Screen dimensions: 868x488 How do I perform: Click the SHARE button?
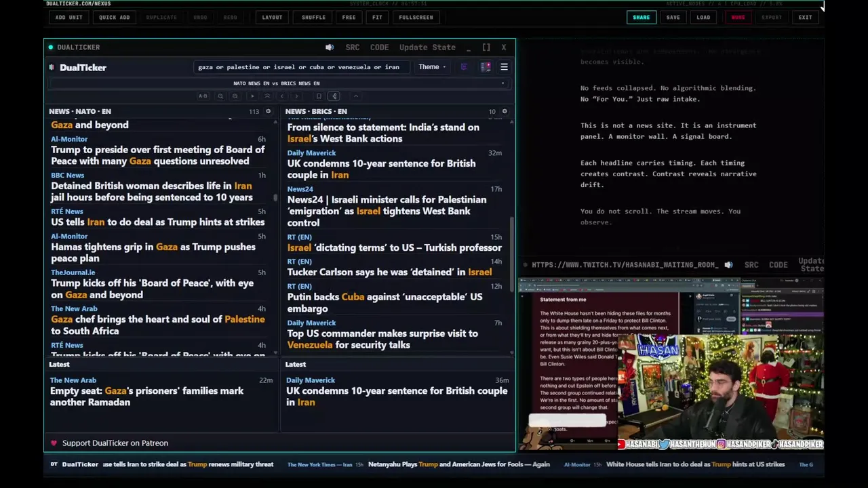tap(641, 17)
